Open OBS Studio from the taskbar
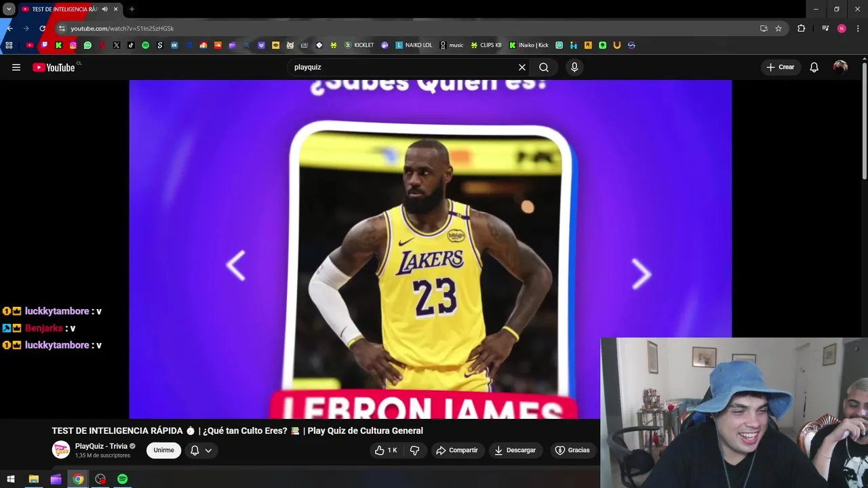868x488 pixels. click(100, 479)
